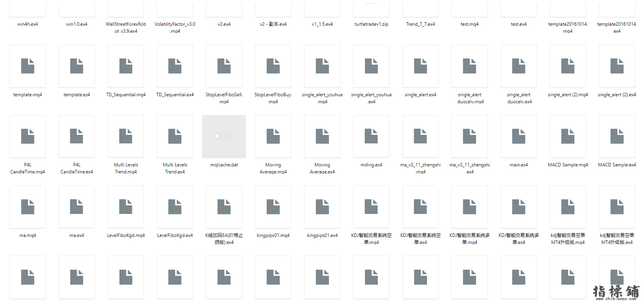Click the main.ex4 file name label
Screen dimensions: 644x302
click(519, 165)
